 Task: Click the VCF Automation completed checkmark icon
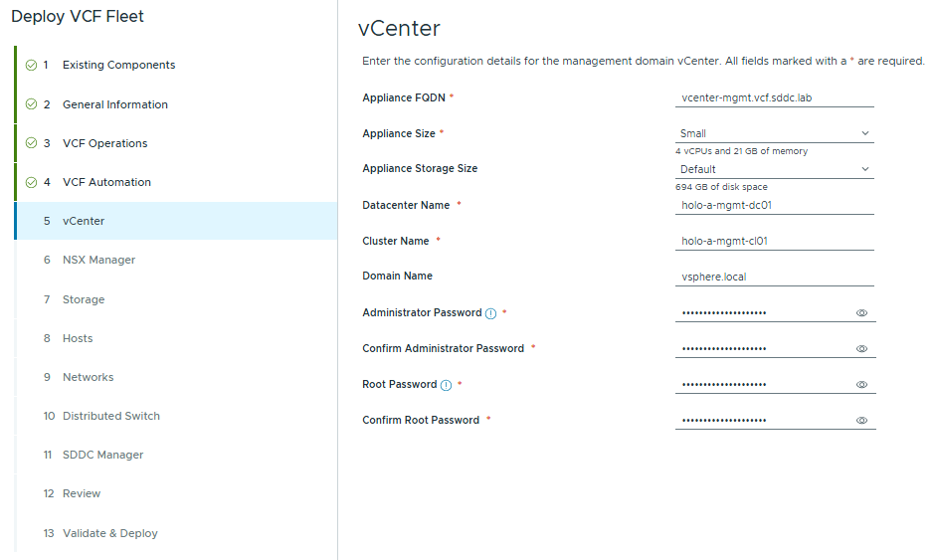[x=31, y=182]
